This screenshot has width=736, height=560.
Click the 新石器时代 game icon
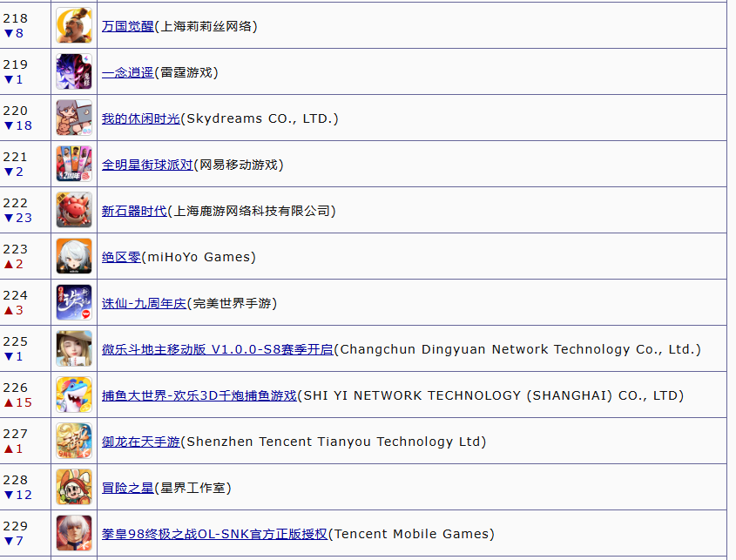tap(74, 210)
